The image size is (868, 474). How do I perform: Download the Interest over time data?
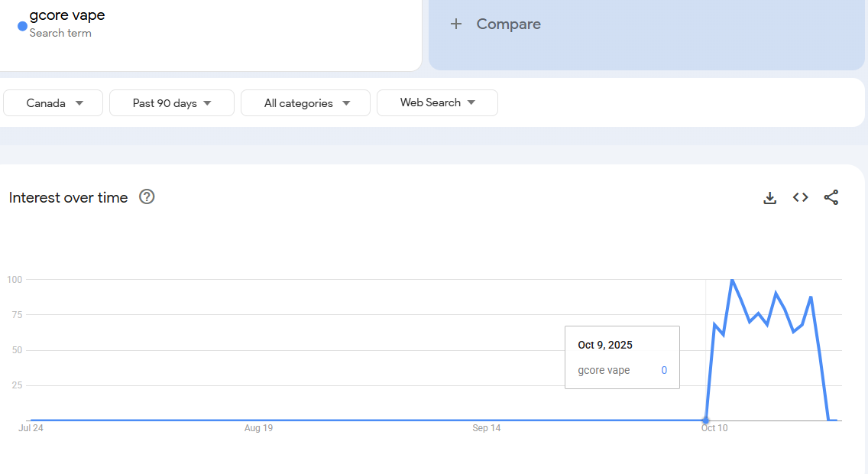pyautogui.click(x=769, y=198)
